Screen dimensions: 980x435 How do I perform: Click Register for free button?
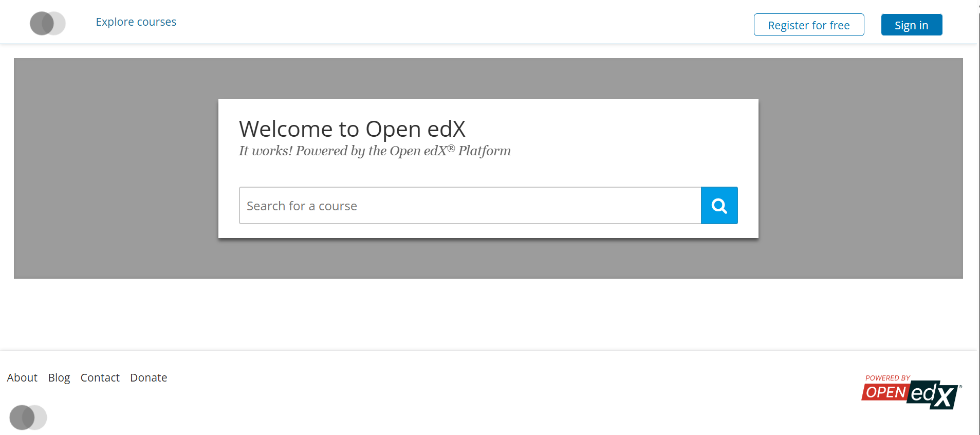(809, 25)
